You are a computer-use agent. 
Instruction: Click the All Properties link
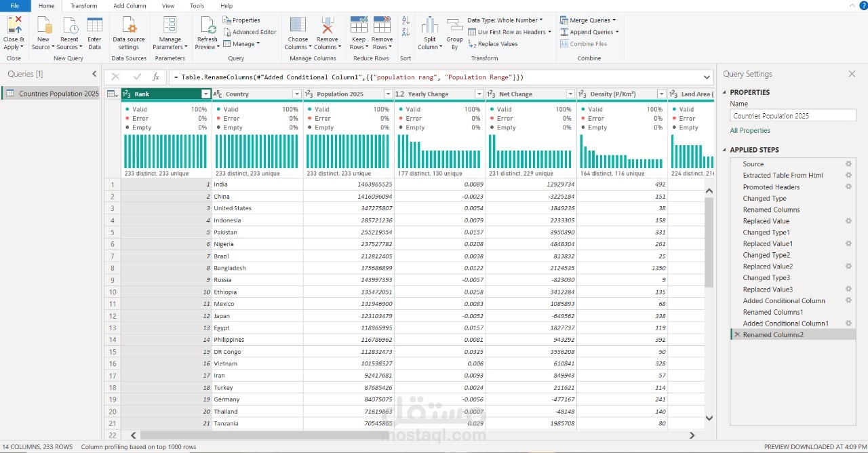click(750, 131)
